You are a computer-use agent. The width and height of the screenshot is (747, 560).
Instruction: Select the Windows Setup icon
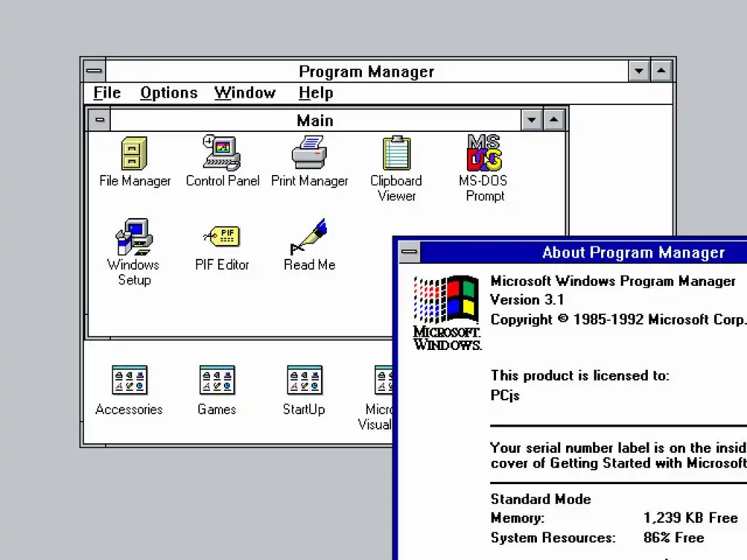[134, 252]
